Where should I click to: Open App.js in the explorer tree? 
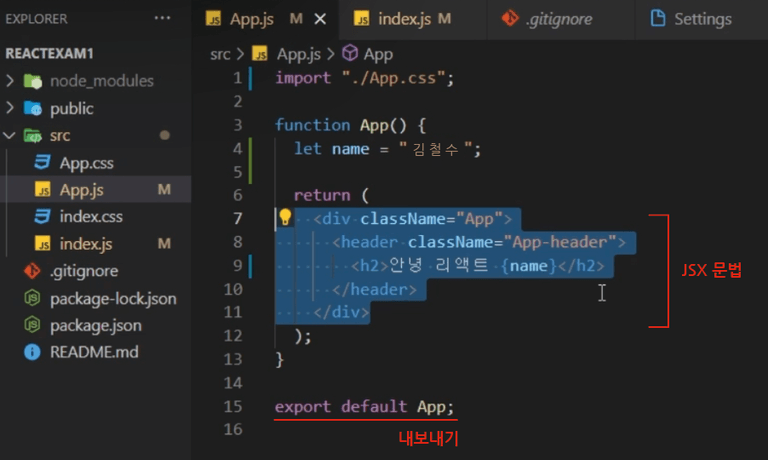pos(81,190)
